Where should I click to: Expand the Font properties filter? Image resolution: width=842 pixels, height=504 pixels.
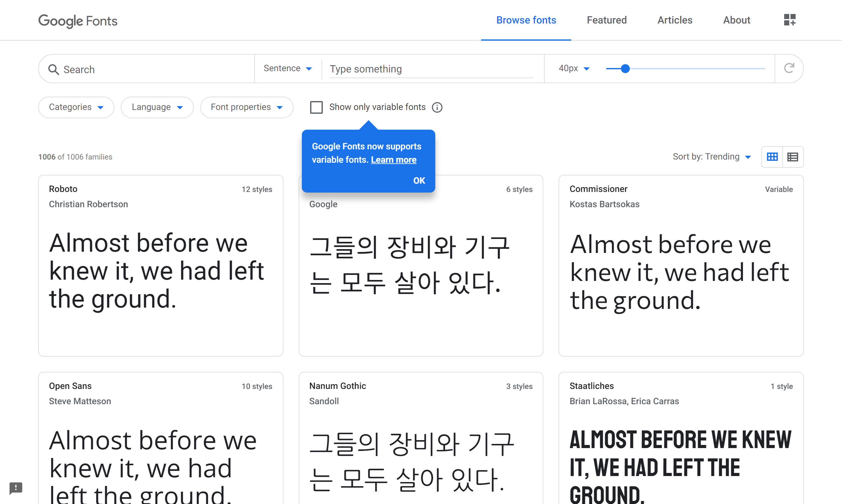(x=247, y=107)
